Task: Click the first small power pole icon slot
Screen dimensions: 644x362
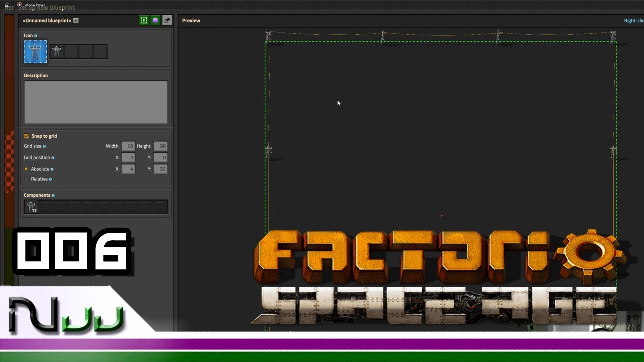Action: click(x=57, y=51)
